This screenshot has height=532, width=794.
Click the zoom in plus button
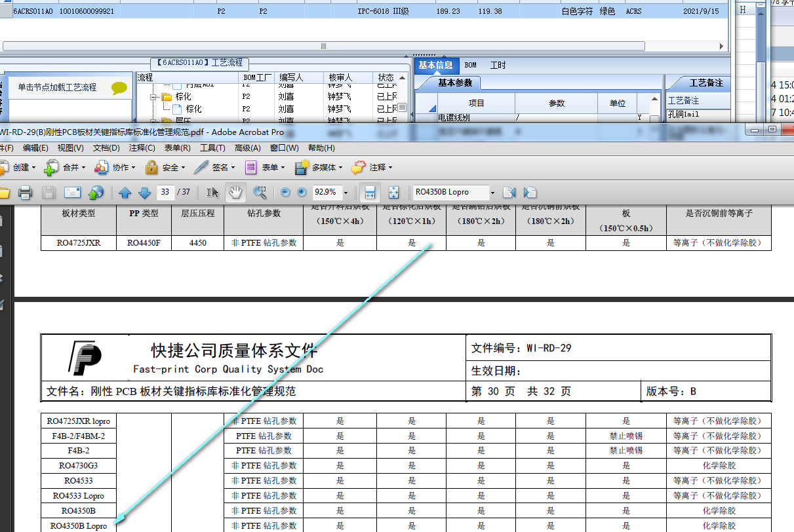pyautogui.click(x=302, y=193)
